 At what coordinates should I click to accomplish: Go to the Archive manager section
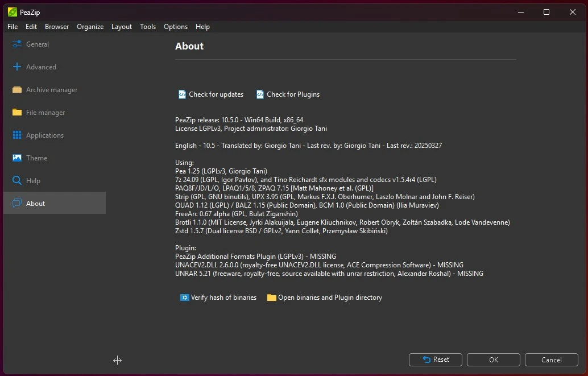tap(55, 90)
